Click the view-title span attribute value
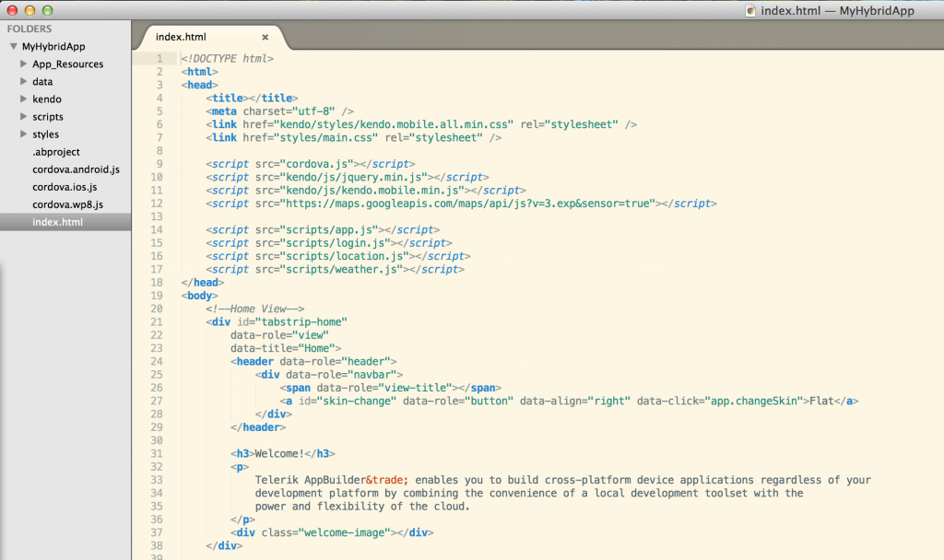 415,388
